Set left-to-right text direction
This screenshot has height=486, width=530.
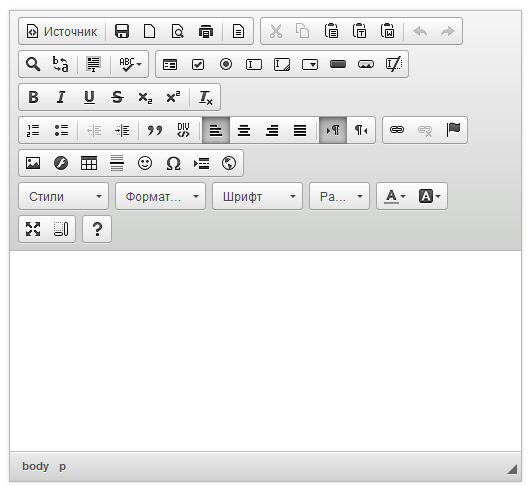333,130
